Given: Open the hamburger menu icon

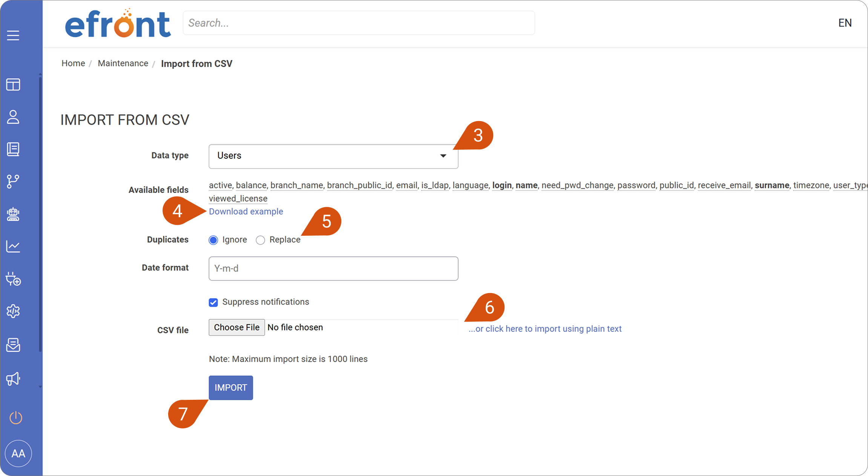Looking at the screenshot, I should click(13, 35).
